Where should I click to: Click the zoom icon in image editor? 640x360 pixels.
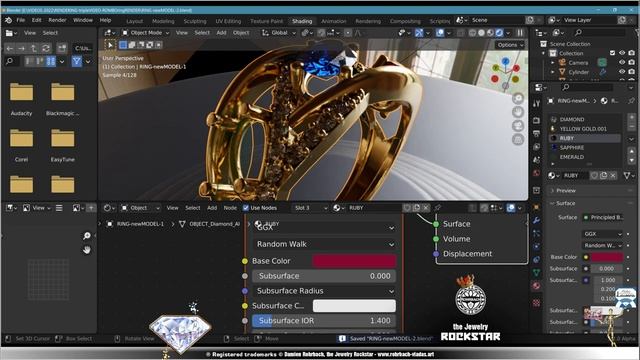(87, 236)
